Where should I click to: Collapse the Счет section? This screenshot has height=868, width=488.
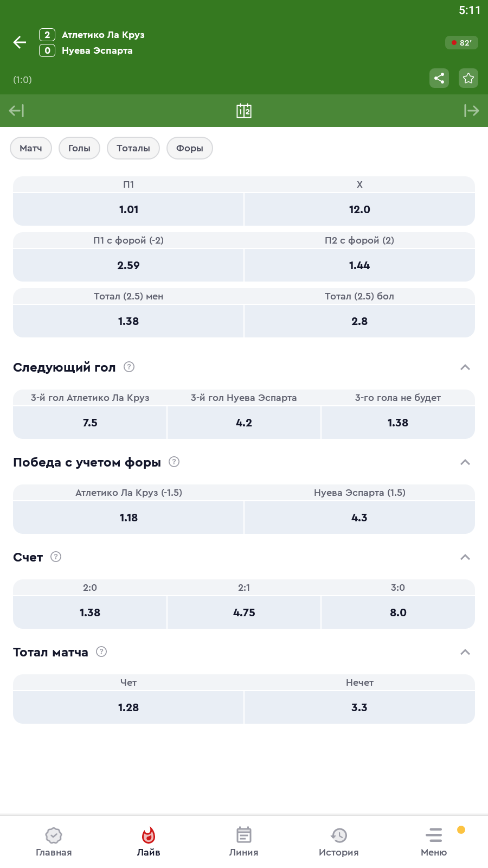(x=465, y=557)
